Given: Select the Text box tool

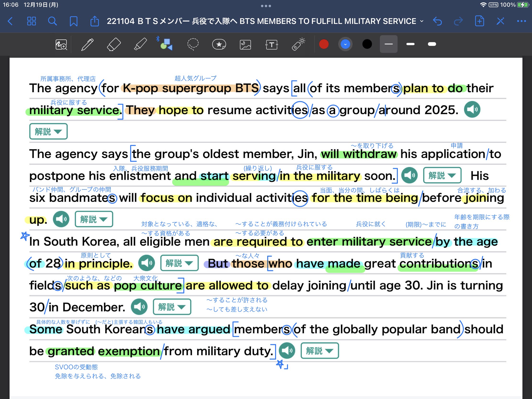Looking at the screenshot, I should coord(272,45).
